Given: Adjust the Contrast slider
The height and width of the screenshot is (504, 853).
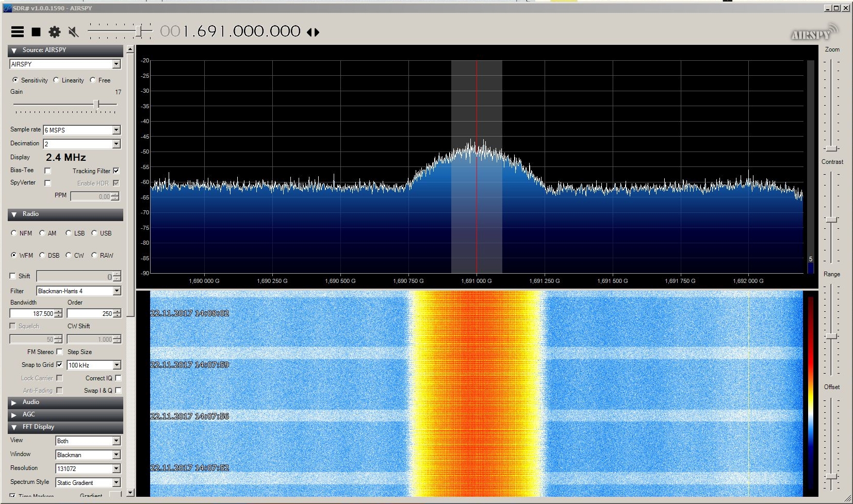Looking at the screenshot, I should (831, 220).
